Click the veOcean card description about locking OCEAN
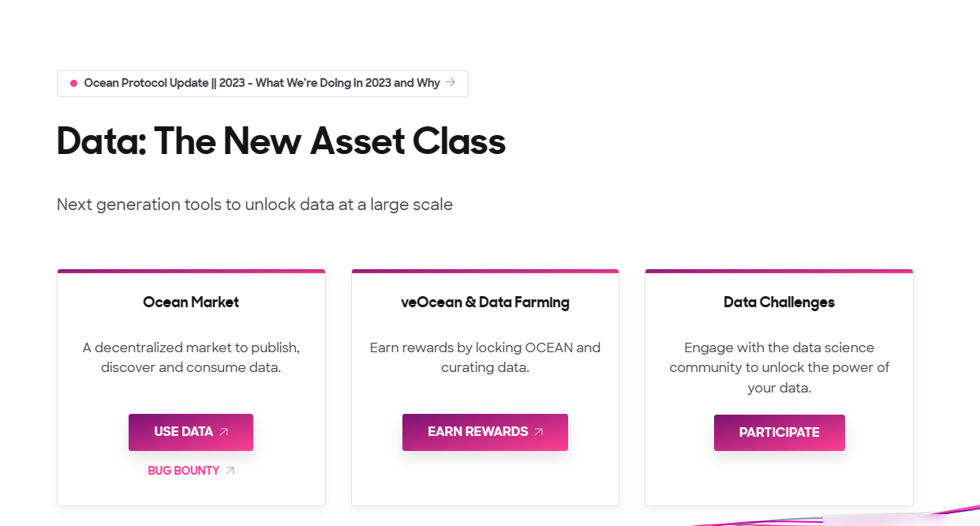Viewport: 980px width, 526px height. tap(485, 358)
